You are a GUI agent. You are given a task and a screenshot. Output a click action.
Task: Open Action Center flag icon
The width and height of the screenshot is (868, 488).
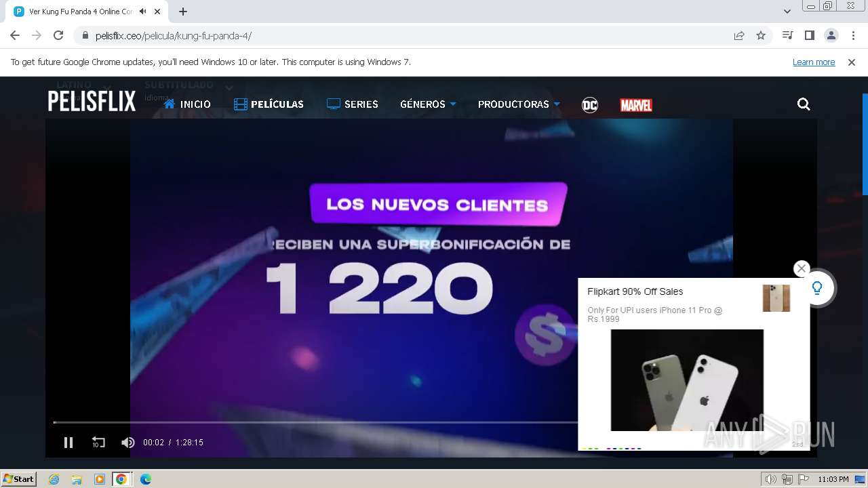(804, 479)
